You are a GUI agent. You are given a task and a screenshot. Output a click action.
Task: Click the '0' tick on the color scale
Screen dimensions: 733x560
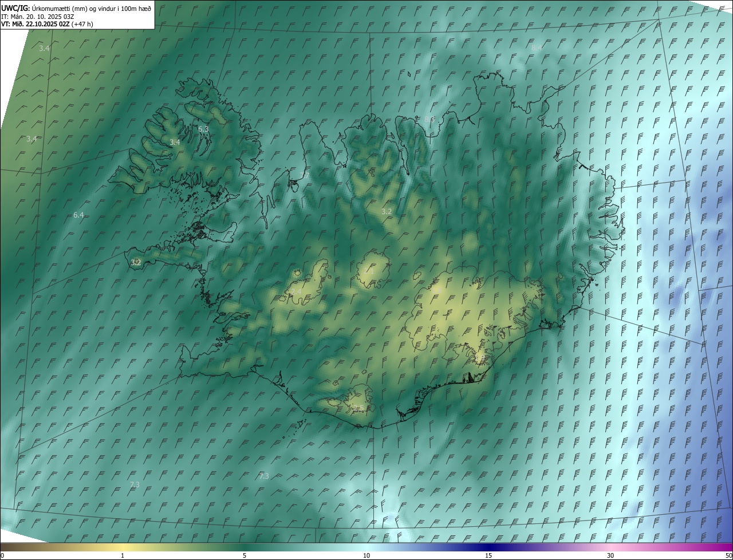pyautogui.click(x=2, y=556)
